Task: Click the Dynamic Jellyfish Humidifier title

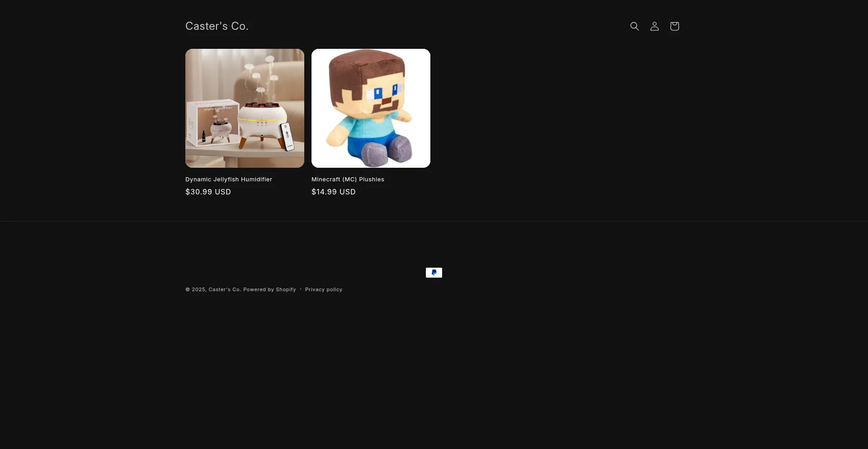Action: coord(229,180)
